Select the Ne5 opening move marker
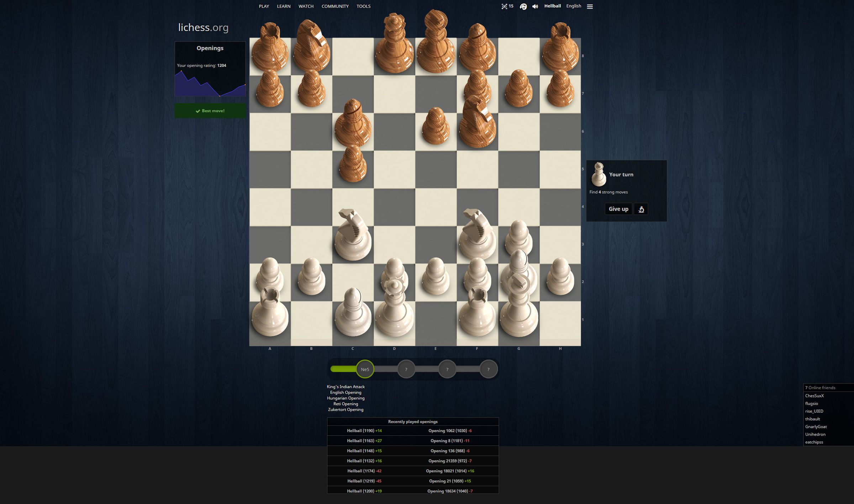854x504 pixels. pyautogui.click(x=365, y=368)
